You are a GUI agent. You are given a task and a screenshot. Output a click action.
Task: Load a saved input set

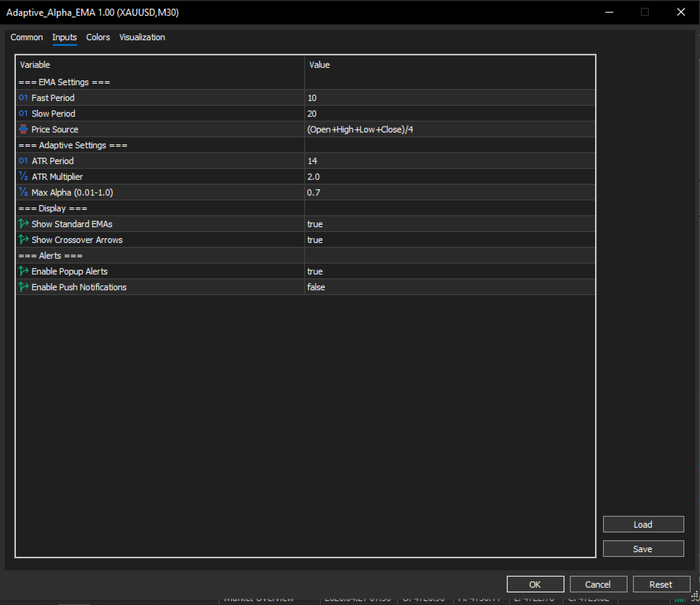pos(643,524)
